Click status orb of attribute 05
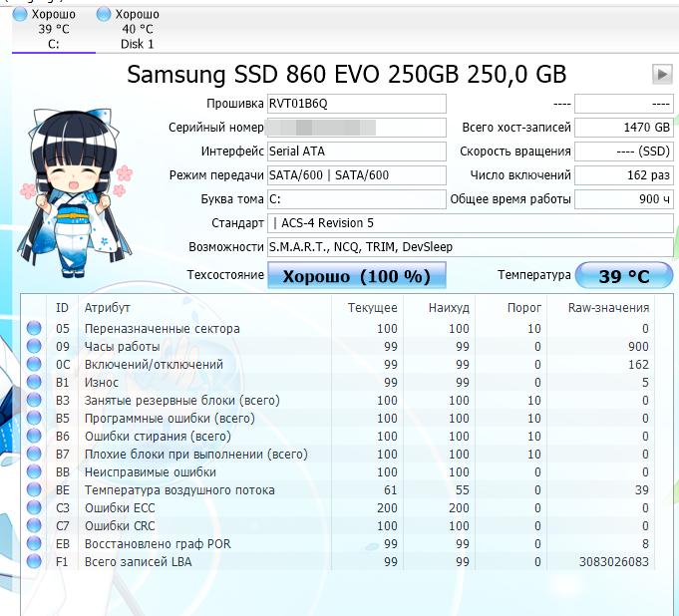The image size is (679, 616). [34, 328]
